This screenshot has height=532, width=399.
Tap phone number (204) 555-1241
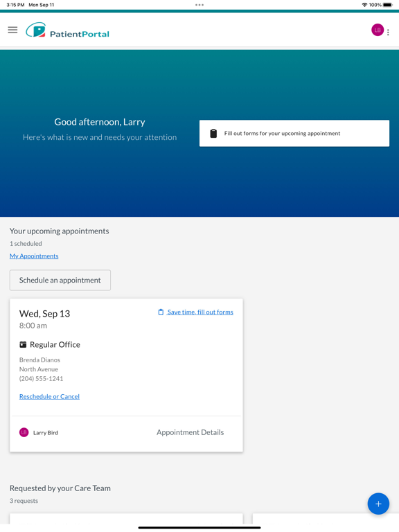[x=41, y=379]
